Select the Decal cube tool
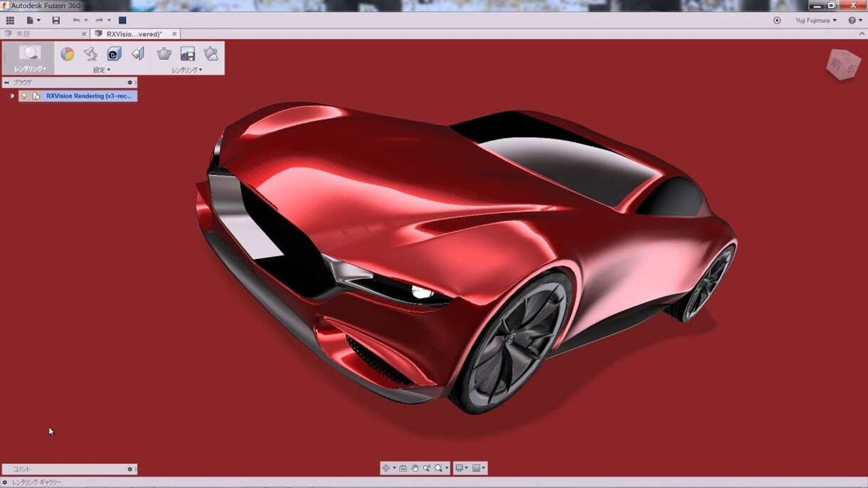The image size is (868, 488). tap(114, 54)
